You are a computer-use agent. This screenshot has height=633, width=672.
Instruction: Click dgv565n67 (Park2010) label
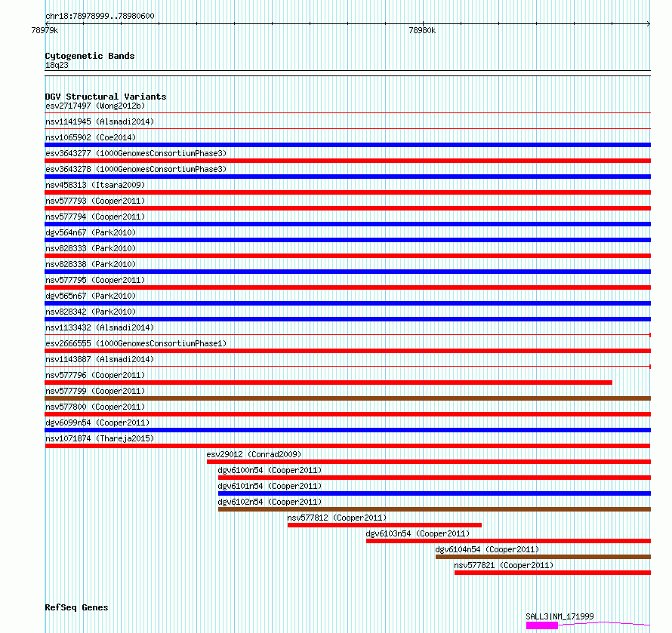pos(91,296)
